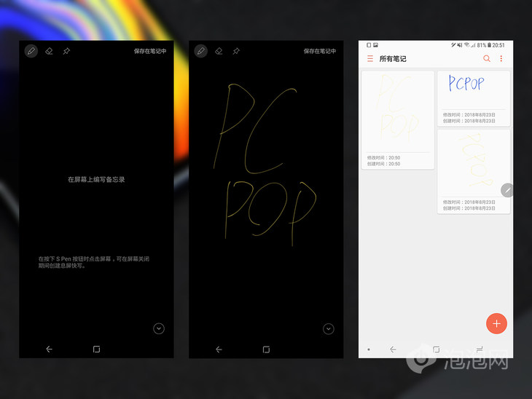Open faint yellow PCPOP note dated 2018年8月23日
Viewport: 532px width, 399px height.
pyautogui.click(x=474, y=172)
